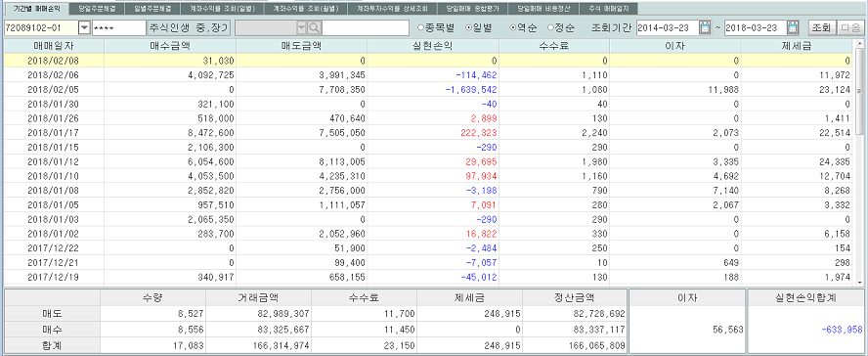This screenshot has width=868, height=356.
Task: Open the end date calendar picker
Action: (793, 27)
